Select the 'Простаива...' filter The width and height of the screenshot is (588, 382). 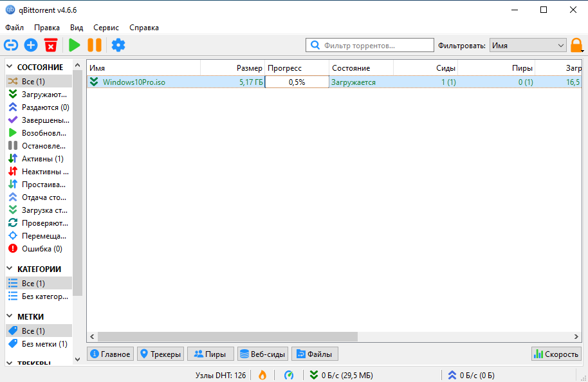(x=39, y=185)
